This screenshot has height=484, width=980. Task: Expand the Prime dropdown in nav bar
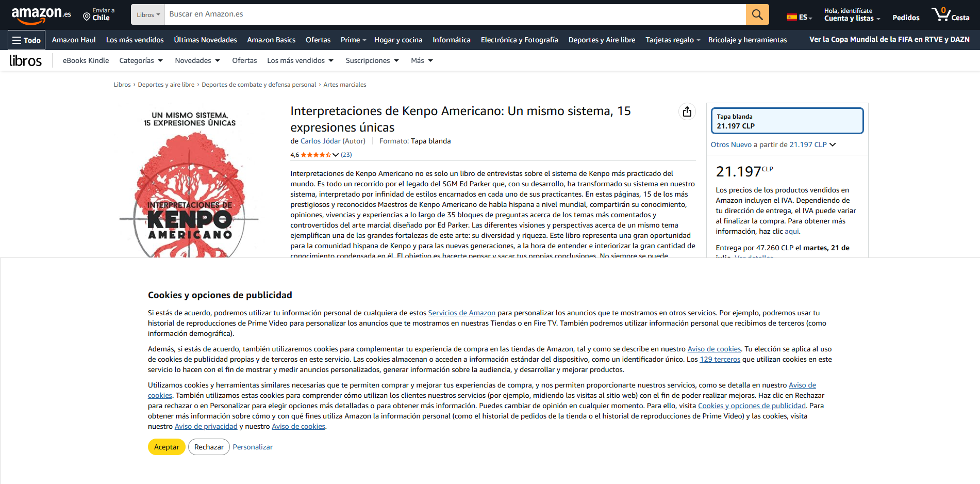[x=353, y=40]
